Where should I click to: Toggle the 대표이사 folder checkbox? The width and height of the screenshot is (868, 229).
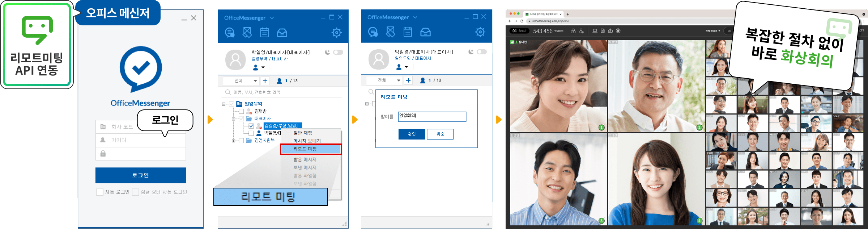[x=241, y=118]
